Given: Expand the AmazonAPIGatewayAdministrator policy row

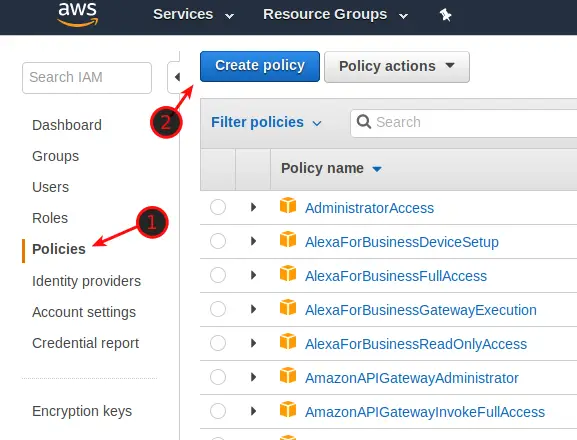Looking at the screenshot, I should 253,377.
